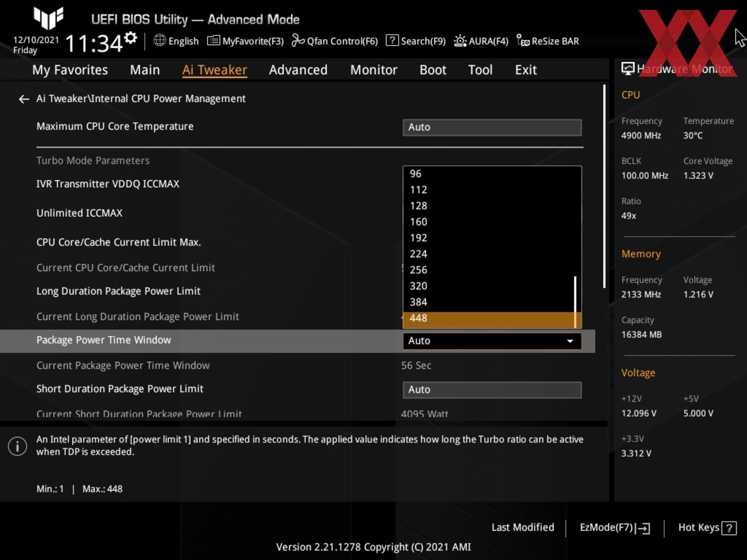This screenshot has height=560, width=747.
Task: Select the Ai Tweaker tab
Action: (215, 70)
